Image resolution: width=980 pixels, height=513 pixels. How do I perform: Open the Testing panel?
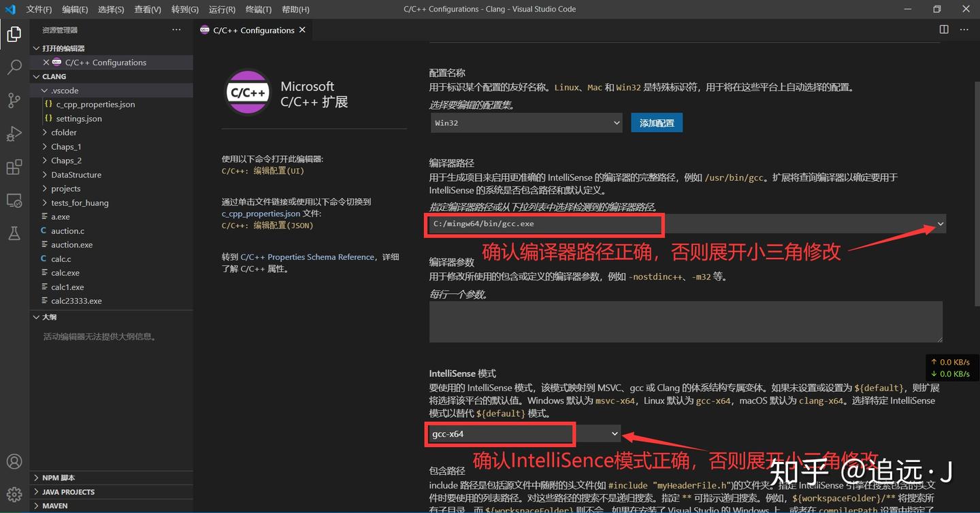[14, 233]
